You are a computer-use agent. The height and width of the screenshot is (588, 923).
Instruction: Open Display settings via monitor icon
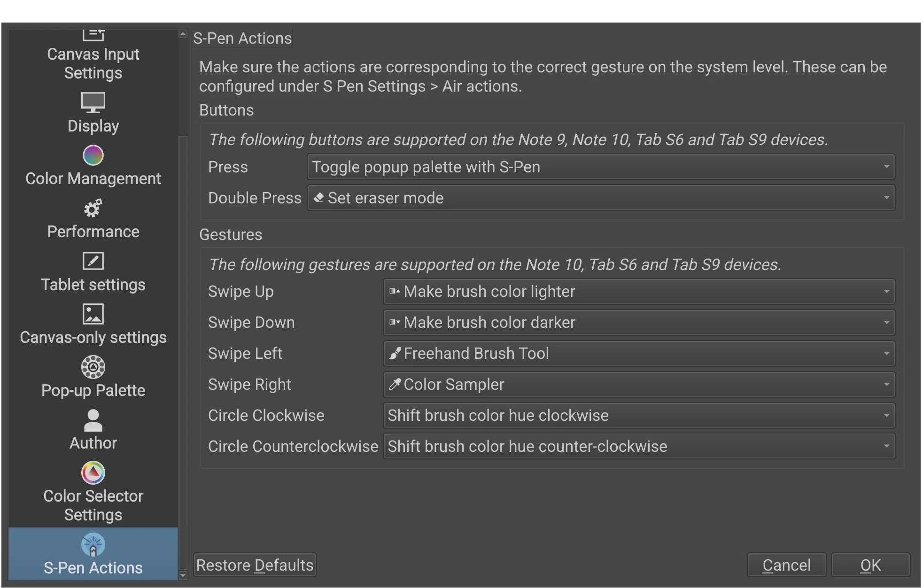[93, 102]
